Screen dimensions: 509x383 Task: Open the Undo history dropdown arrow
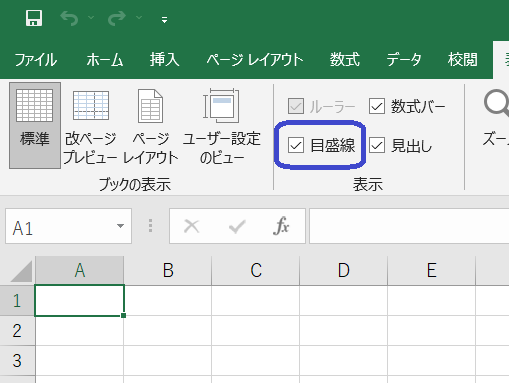point(91,17)
